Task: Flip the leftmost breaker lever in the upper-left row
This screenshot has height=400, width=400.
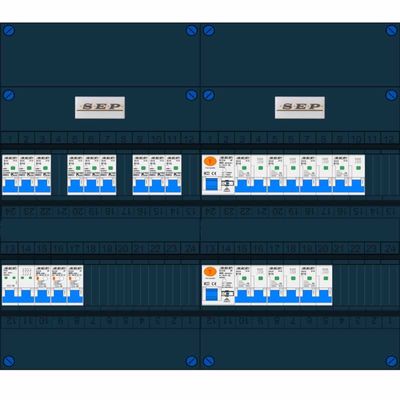Action: [10, 186]
